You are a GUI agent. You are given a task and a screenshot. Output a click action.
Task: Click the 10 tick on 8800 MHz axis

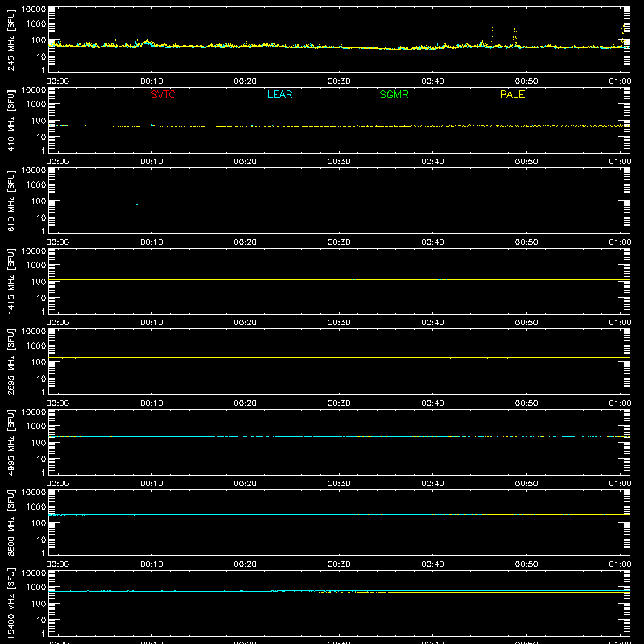point(41,539)
